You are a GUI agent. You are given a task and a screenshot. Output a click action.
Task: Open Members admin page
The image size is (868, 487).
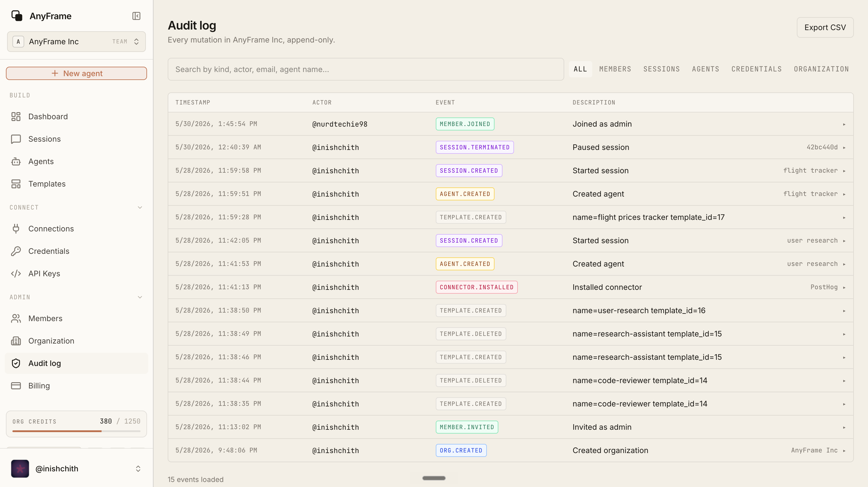[x=76, y=318]
